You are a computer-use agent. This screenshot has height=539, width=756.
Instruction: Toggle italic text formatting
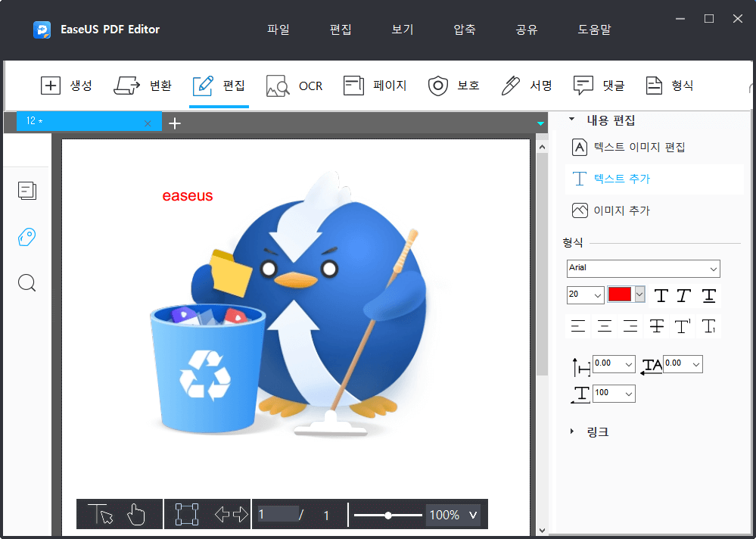683,296
